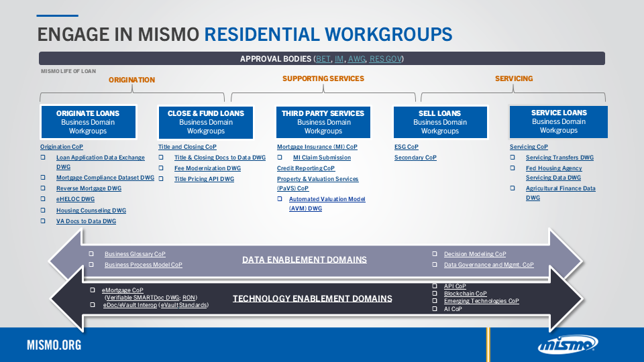Open the BET approval body link

(x=323, y=59)
